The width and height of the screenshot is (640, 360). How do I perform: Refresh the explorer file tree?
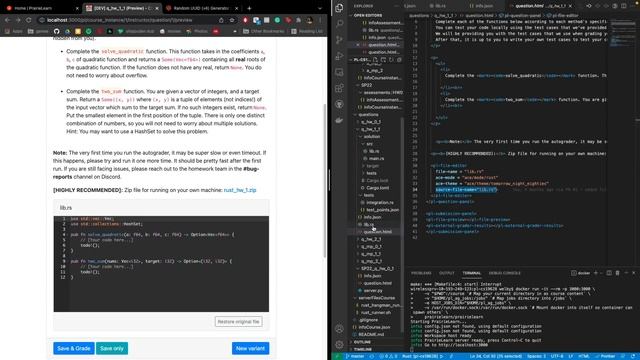tap(391, 60)
